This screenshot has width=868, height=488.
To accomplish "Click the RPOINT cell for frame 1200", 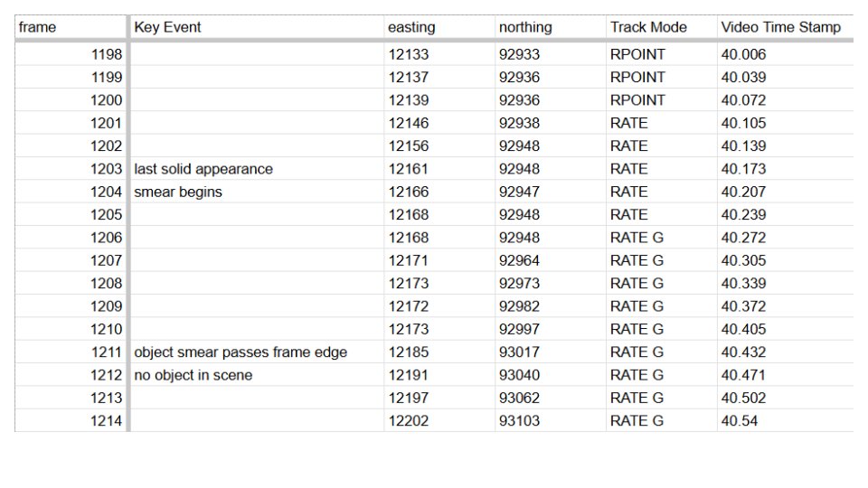I will (662, 100).
